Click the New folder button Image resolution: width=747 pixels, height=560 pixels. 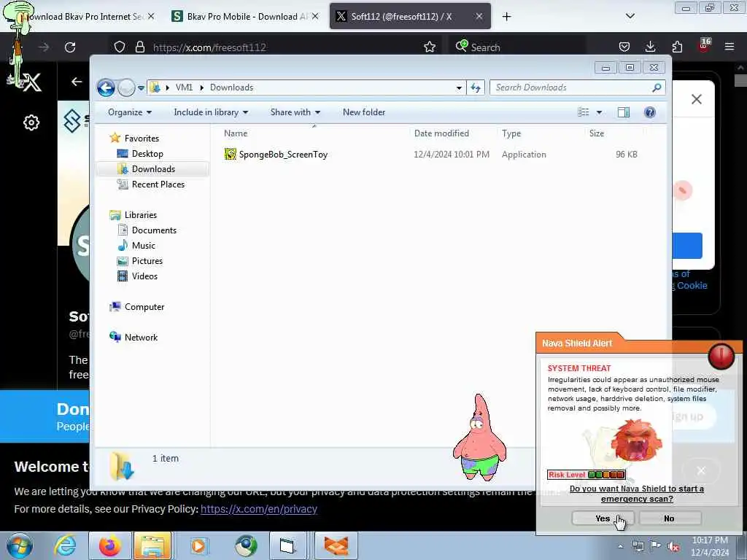[x=364, y=112]
